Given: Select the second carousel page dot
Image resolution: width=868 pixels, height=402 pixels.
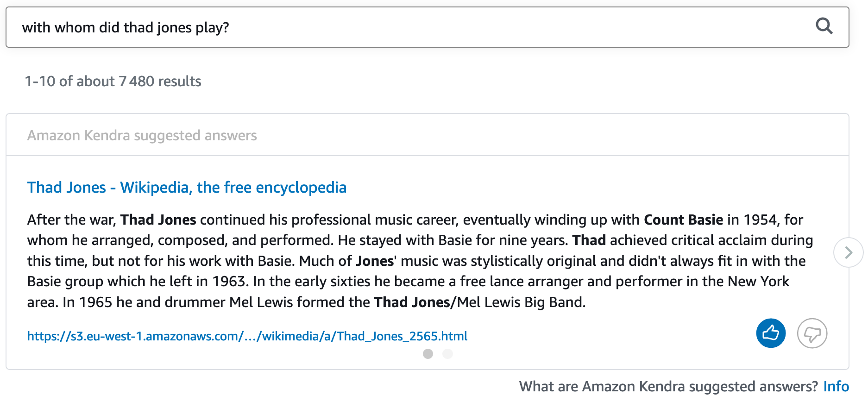Looking at the screenshot, I should [x=447, y=354].
